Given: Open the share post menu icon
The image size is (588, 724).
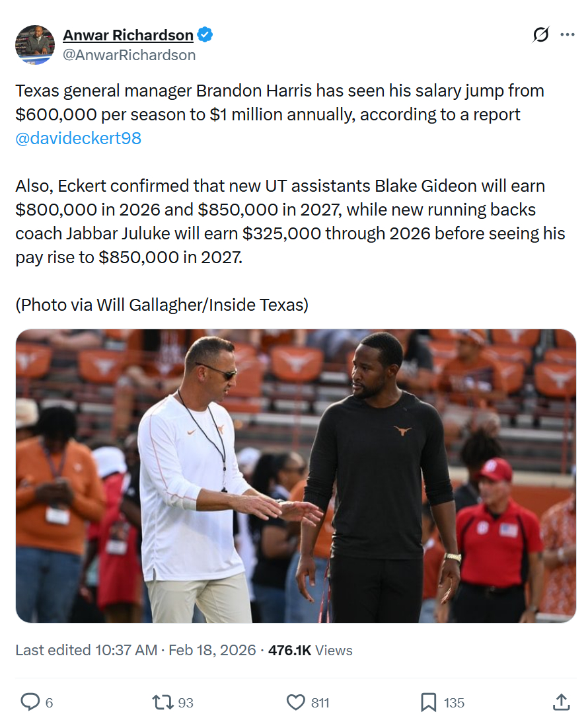Looking at the screenshot, I should (x=561, y=702).
